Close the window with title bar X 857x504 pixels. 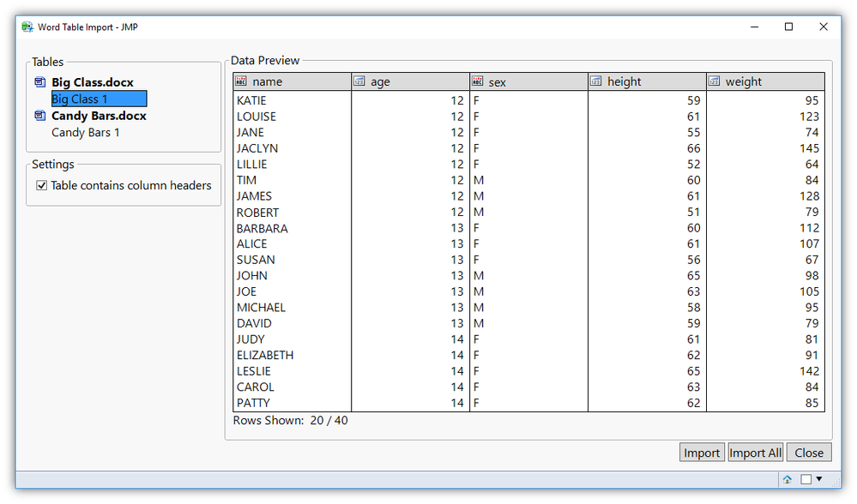point(823,27)
